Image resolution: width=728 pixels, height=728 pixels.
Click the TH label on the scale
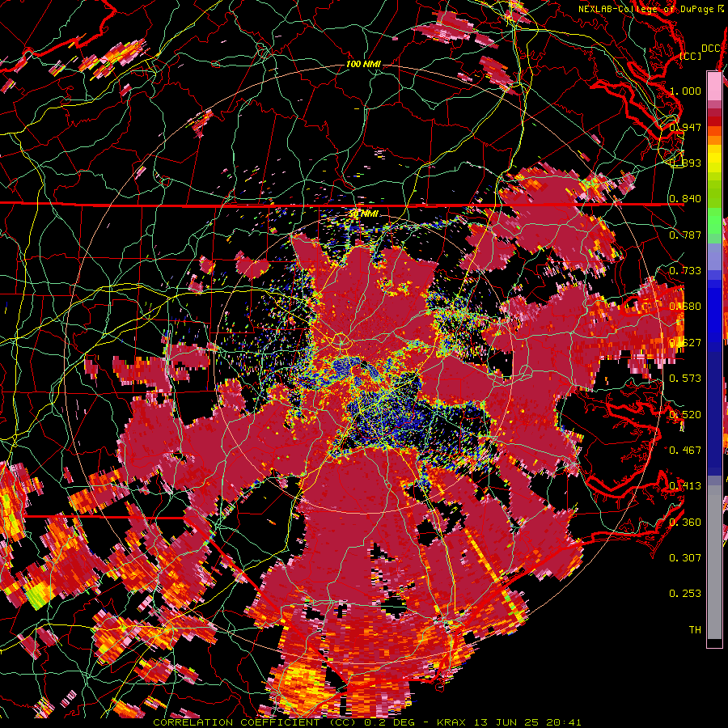(695, 630)
